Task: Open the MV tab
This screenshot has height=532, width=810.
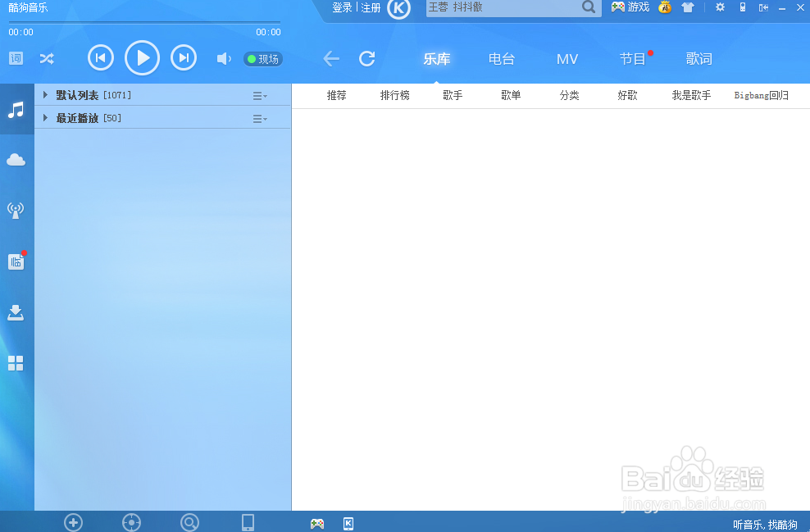Action: (567, 59)
